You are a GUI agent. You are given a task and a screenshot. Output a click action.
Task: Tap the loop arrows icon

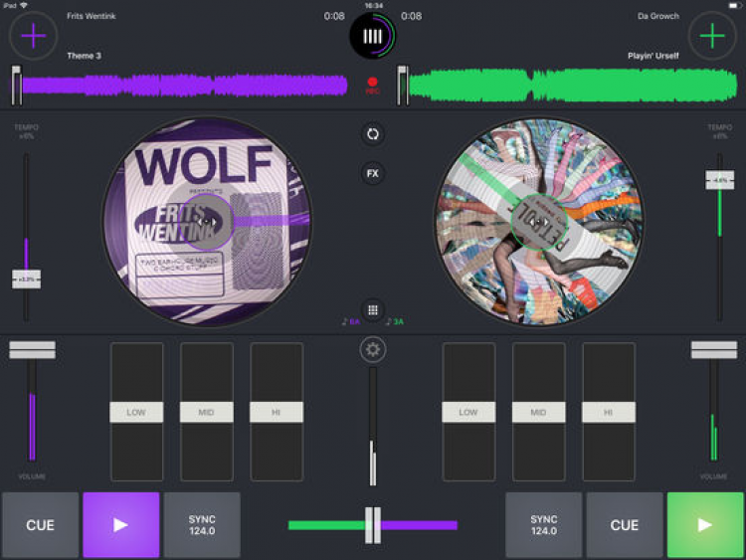pyautogui.click(x=373, y=134)
